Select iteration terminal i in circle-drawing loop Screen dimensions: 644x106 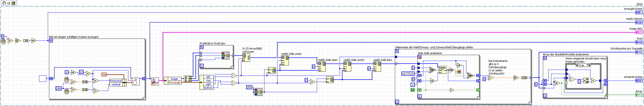tap(67, 72)
